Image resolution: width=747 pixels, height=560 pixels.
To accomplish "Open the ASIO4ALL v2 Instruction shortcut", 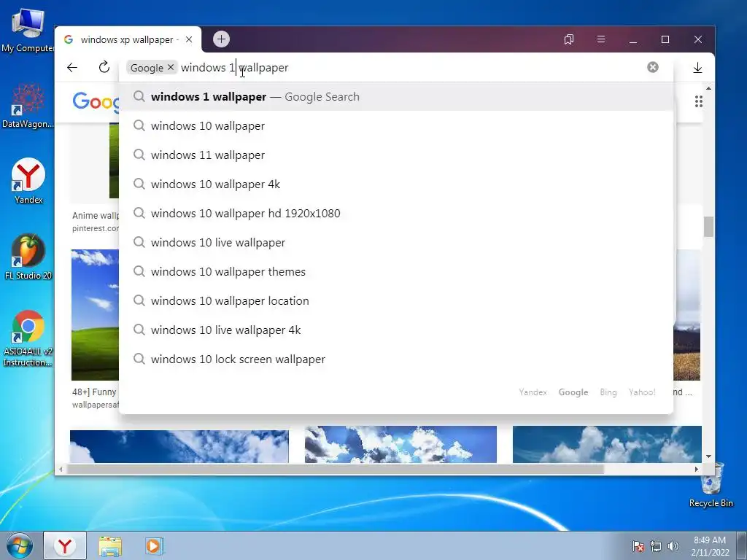I will (x=28, y=338).
